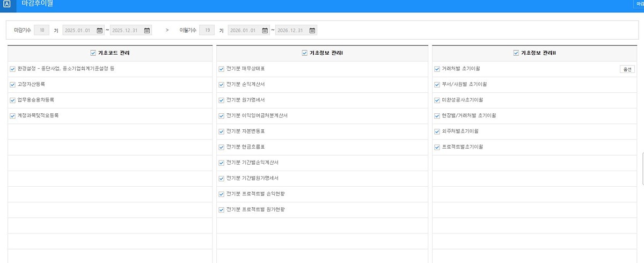Open calendar for carry-over start date 2026.01.01
The width and height of the screenshot is (644, 263).
[265, 31]
